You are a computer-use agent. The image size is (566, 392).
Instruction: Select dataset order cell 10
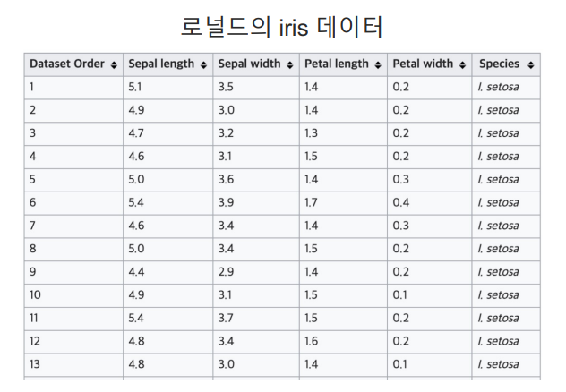tap(35, 294)
